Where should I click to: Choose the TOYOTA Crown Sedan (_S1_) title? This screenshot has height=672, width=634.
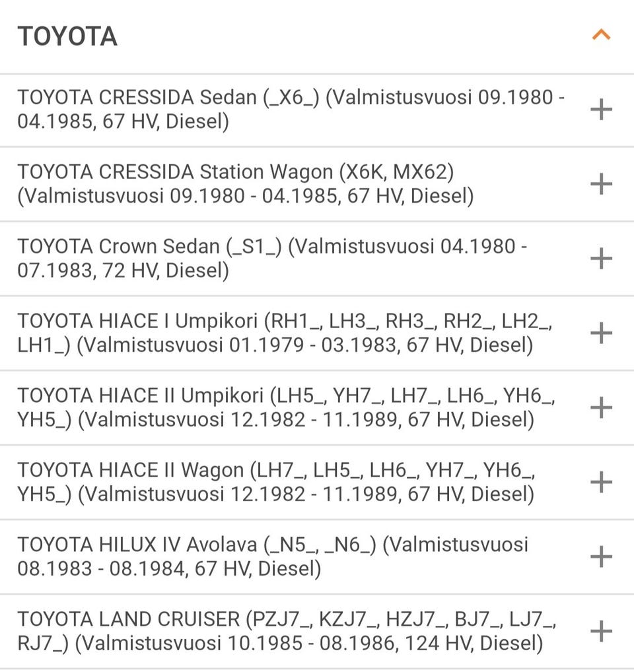point(150,247)
